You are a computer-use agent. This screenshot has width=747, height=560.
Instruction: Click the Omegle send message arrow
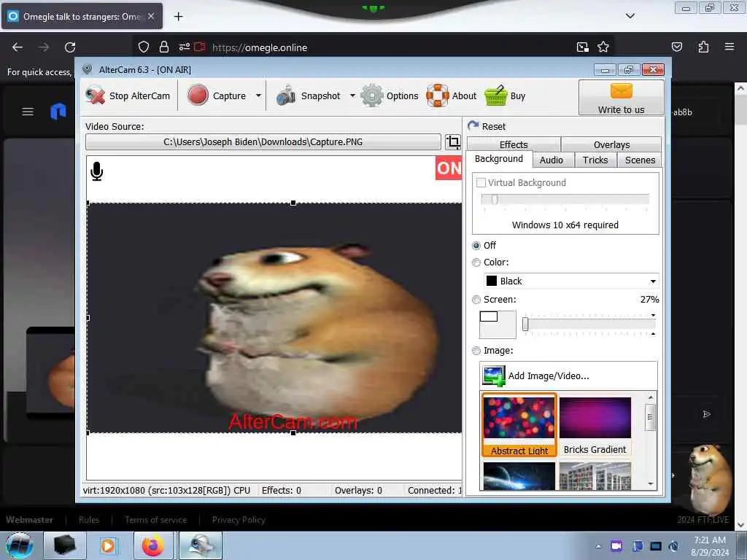click(707, 414)
